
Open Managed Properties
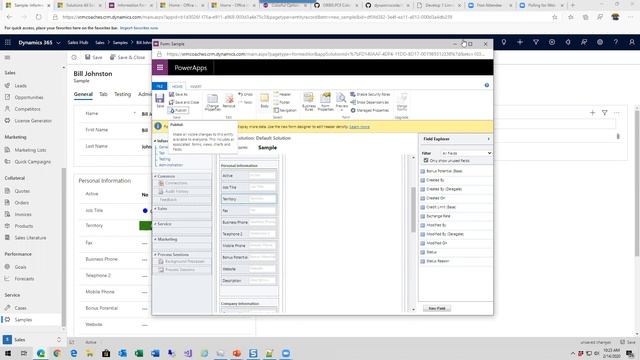[x=369, y=110]
